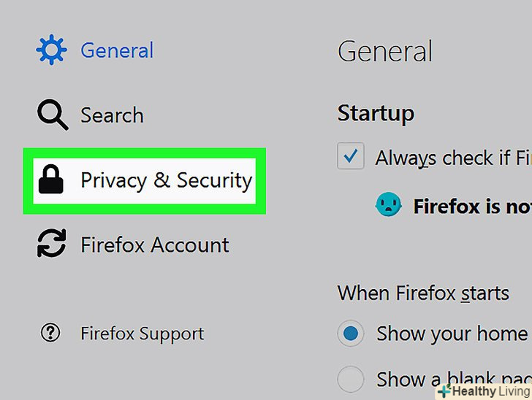The height and width of the screenshot is (400, 532).
Task: Click the Privacy & Security lock icon
Action: pyautogui.click(x=51, y=180)
